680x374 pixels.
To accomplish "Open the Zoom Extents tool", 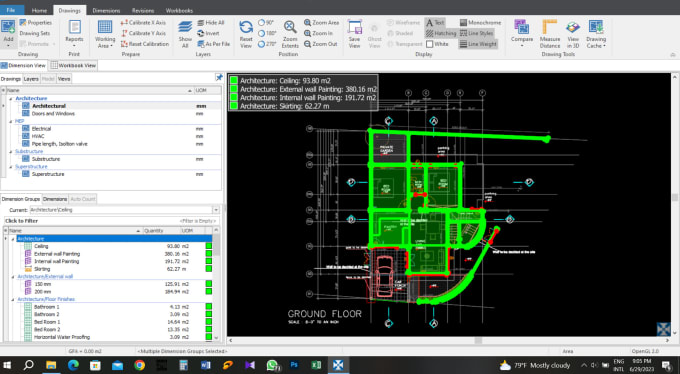I will point(290,28).
